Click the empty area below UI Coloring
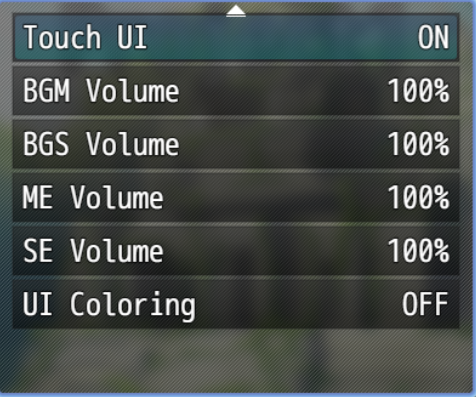Screen dimensions: 476x397 [236, 360]
